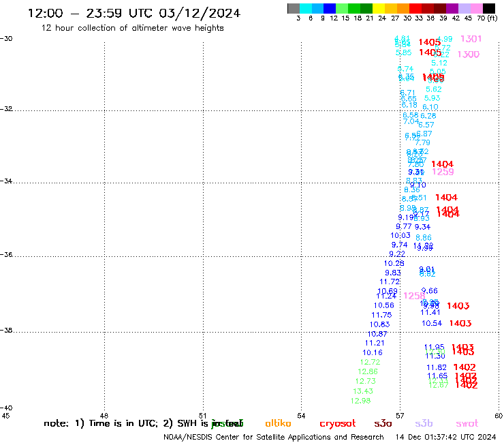Click the wave height value '12.72'
The height and width of the screenshot is (443, 504).
pyautogui.click(x=370, y=362)
